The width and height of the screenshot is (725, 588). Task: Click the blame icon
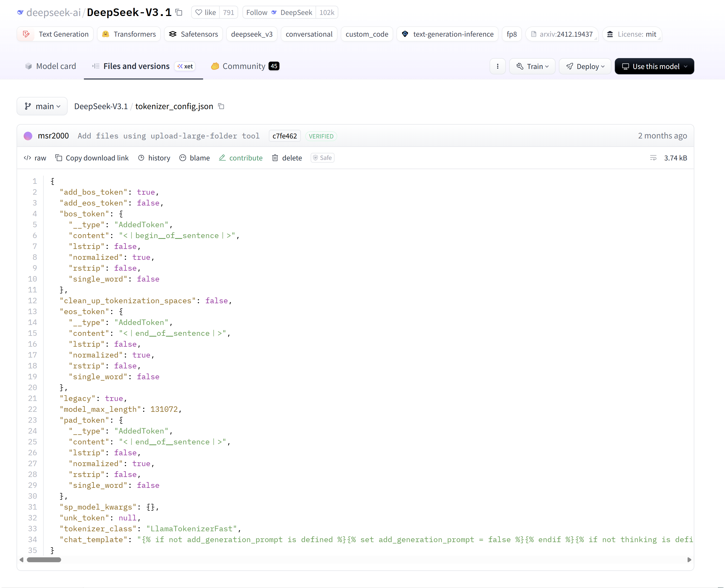click(x=182, y=158)
